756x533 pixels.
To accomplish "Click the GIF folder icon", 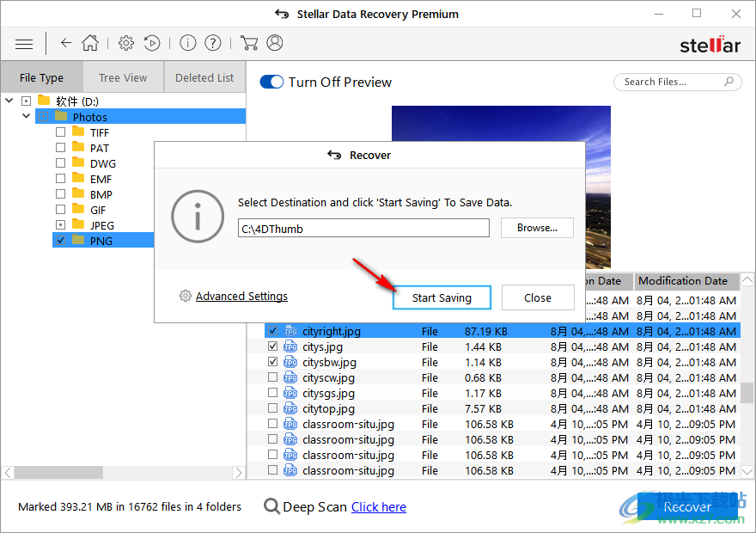I will coord(78,208).
